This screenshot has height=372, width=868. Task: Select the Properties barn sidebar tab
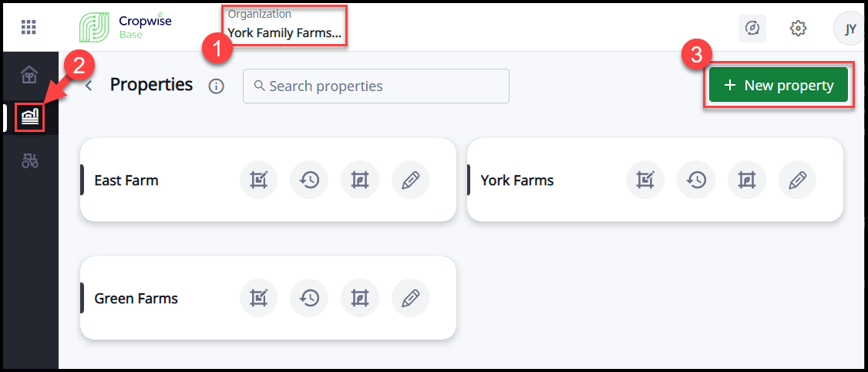pos(30,117)
